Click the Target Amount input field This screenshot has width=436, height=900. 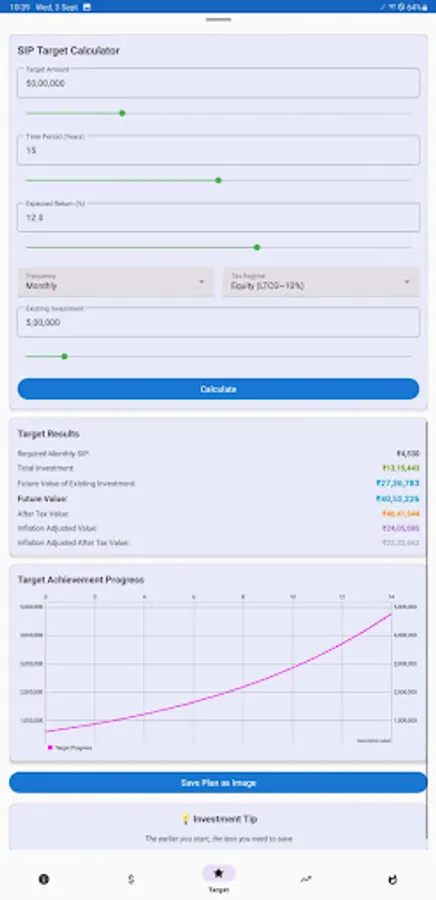point(219,83)
